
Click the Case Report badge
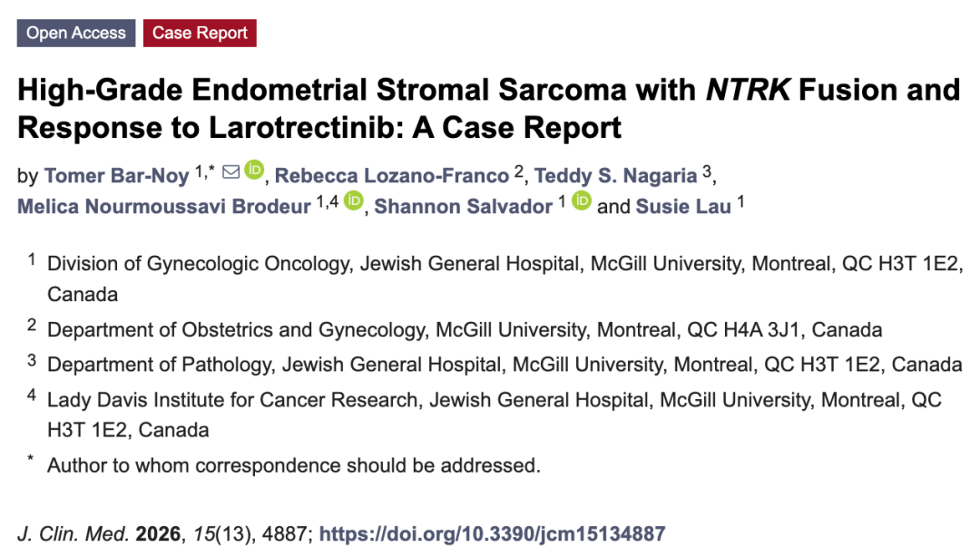click(200, 34)
